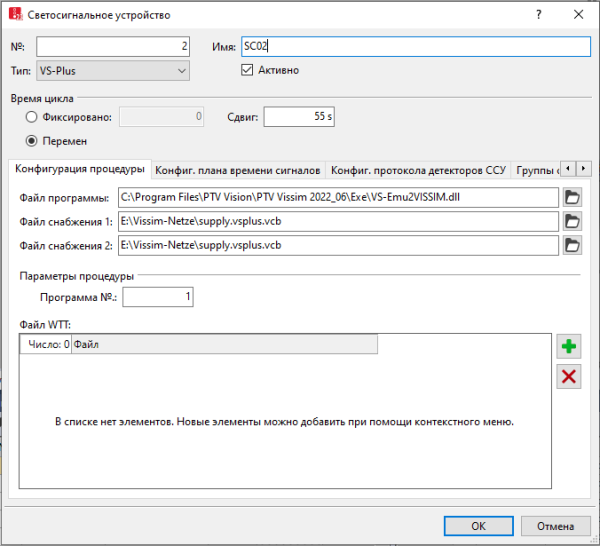Click the Отмена button

click(x=555, y=526)
